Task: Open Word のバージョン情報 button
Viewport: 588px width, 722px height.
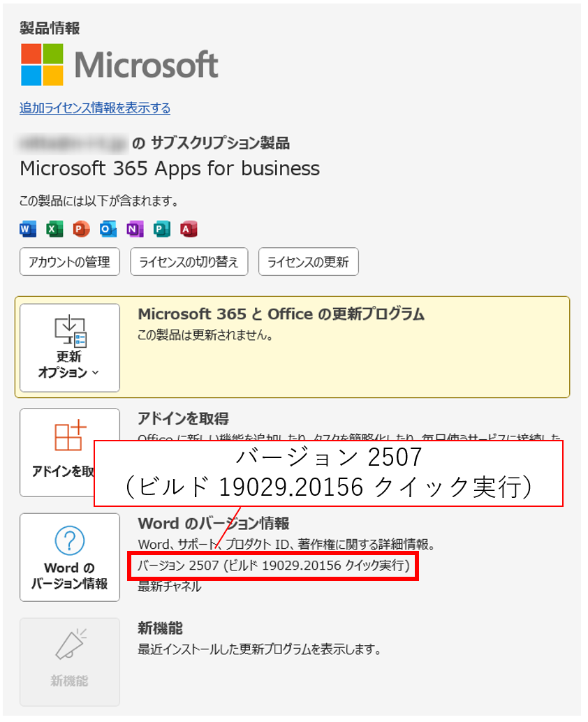Action: click(x=69, y=557)
